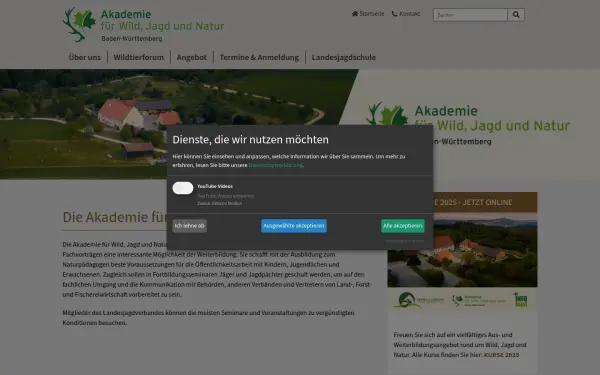
Task: Focus the Suchen search field
Action: point(470,15)
